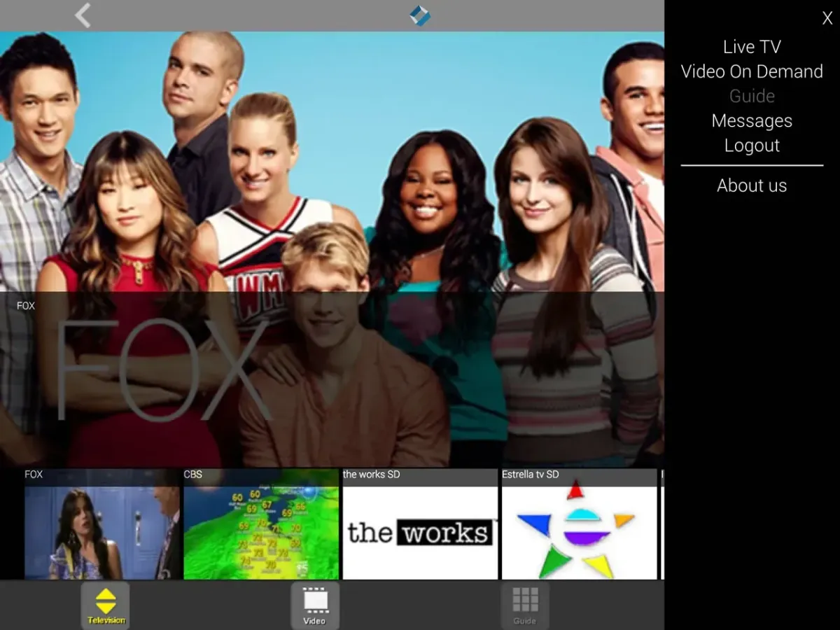Viewport: 840px width, 630px height.
Task: Open About us in the menu
Action: [x=752, y=185]
